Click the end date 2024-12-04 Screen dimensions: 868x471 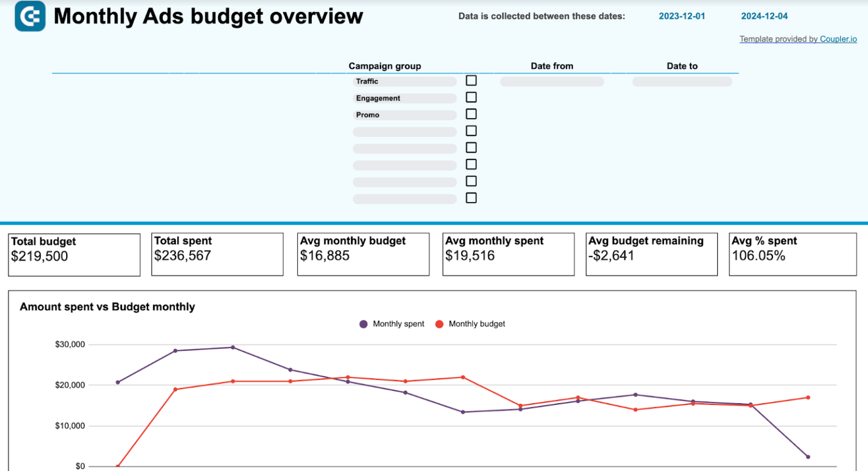764,16
